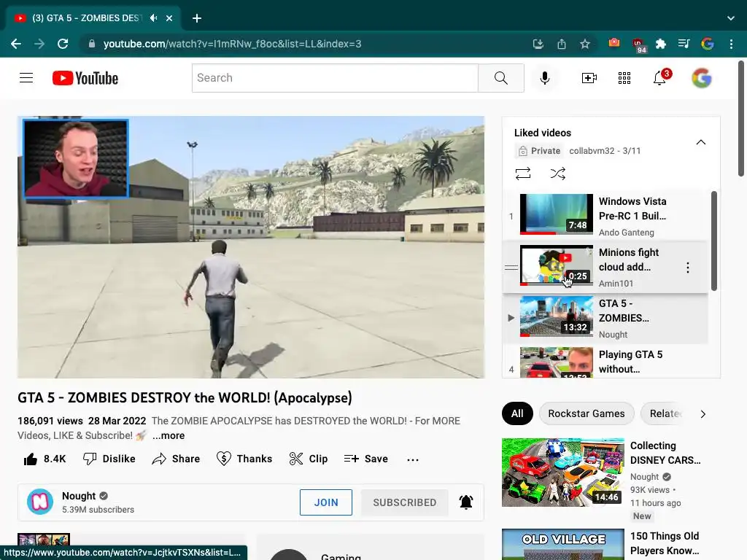
Task: Open the media control playlist icon
Action: coord(684,44)
